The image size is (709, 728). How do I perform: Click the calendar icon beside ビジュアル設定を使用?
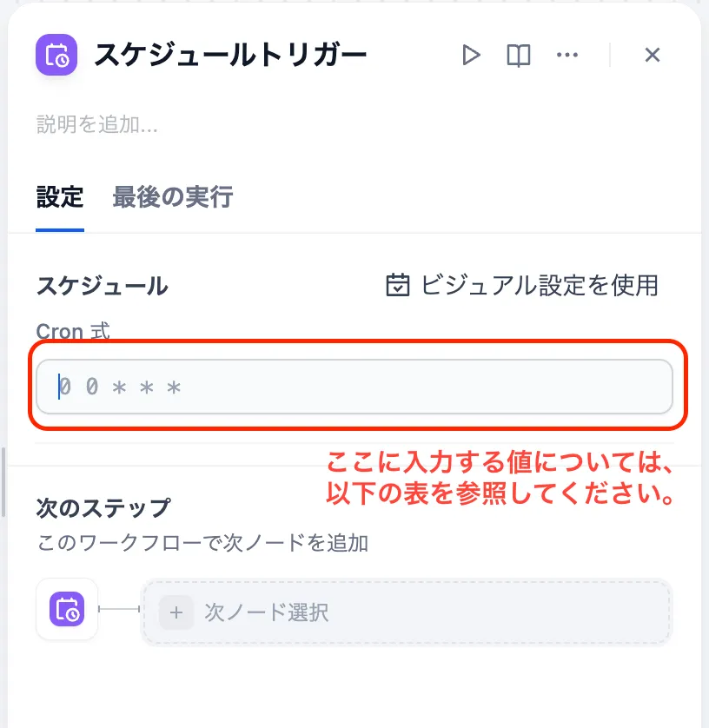pos(397,285)
